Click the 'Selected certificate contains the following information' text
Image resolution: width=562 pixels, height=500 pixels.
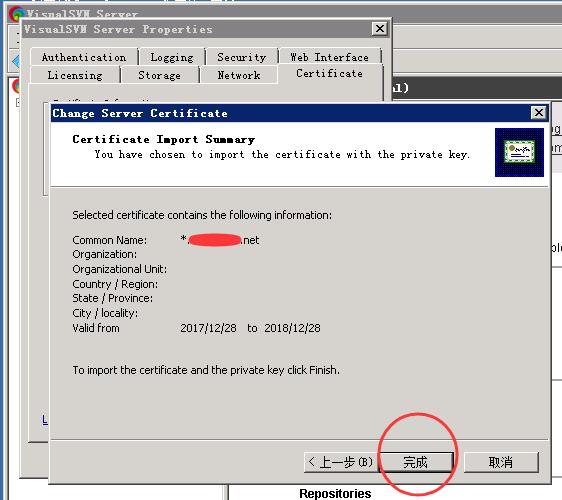[x=202, y=215]
